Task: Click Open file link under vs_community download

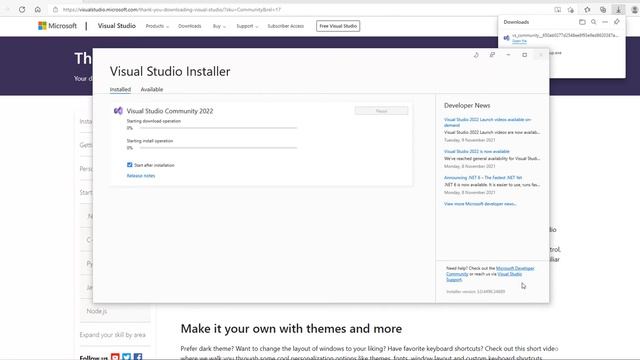Action: [x=519, y=41]
